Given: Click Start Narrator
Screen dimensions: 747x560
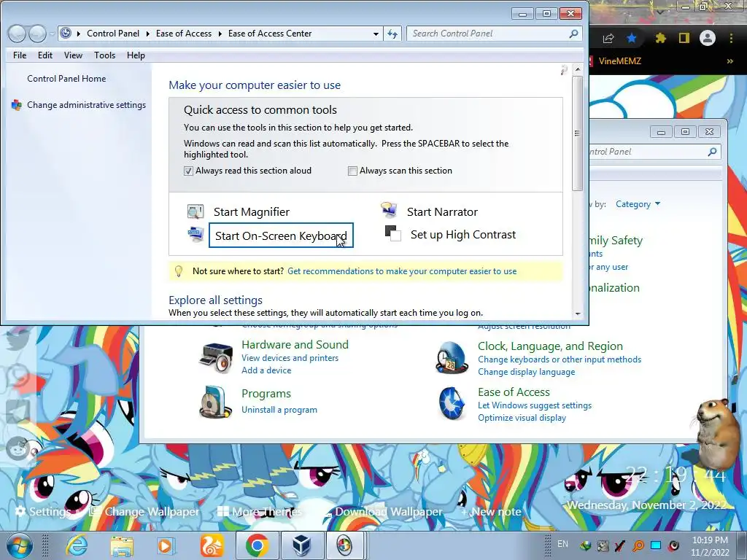Looking at the screenshot, I should [442, 212].
